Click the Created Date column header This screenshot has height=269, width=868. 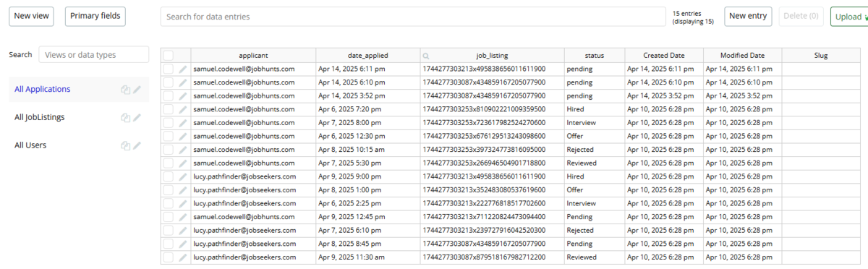coord(664,56)
